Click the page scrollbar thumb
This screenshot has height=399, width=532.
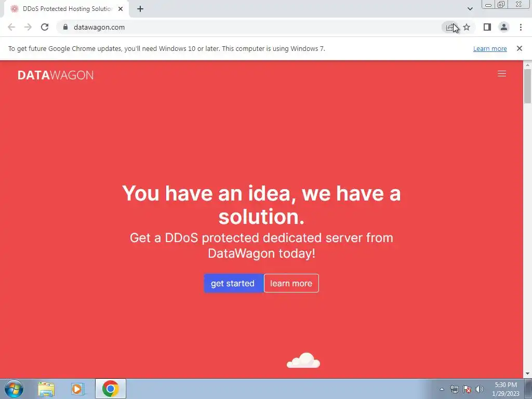tap(527, 86)
